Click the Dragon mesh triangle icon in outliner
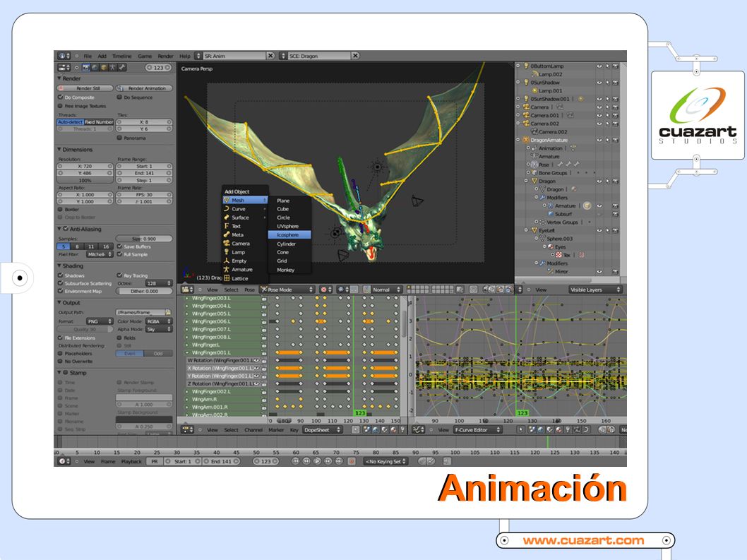Viewport: 747px width, 560px height. 534,181
